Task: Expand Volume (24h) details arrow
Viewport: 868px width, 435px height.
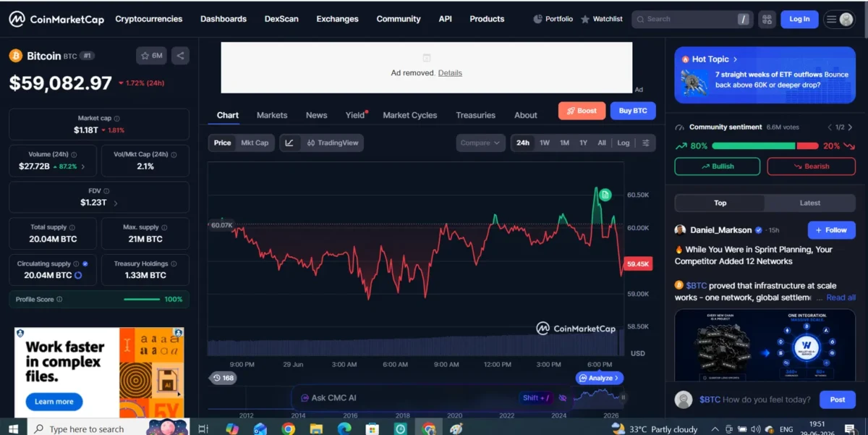Action: (82, 166)
